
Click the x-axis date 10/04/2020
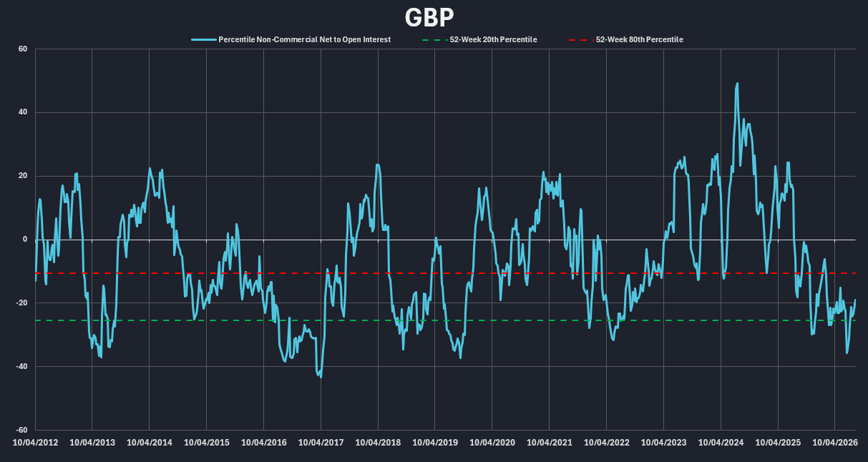[x=492, y=443]
